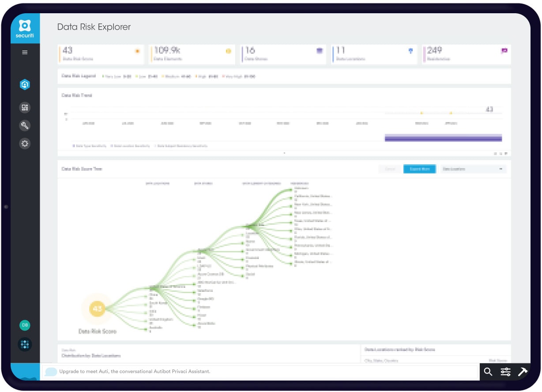This screenshot has width=542, height=392.
Task: Open the dotted app launcher icon
Action: coord(25,344)
